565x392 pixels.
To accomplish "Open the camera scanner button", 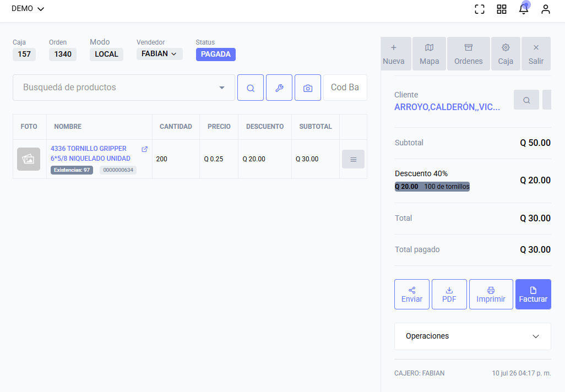I will pyautogui.click(x=308, y=88).
